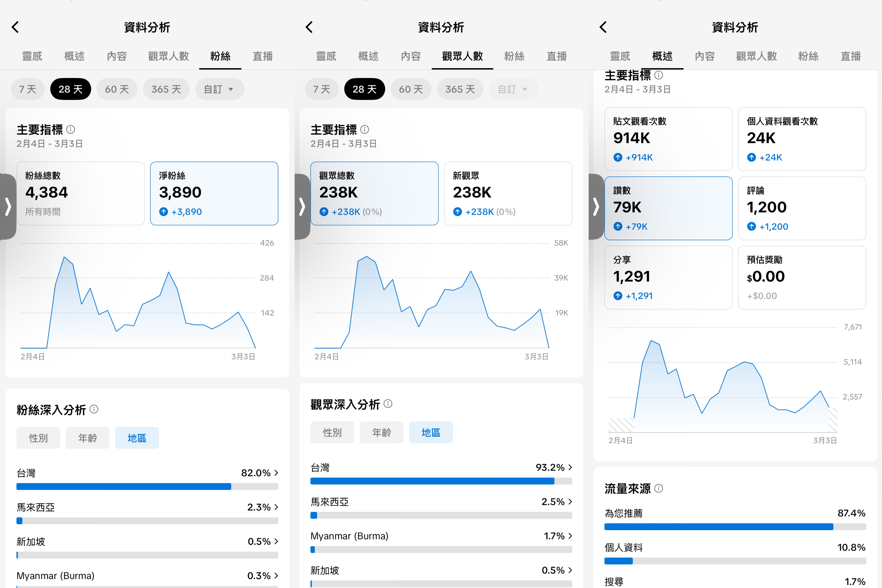Select 性別 filter under 粉絲深入分析
Image resolution: width=882 pixels, height=588 pixels.
38,438
